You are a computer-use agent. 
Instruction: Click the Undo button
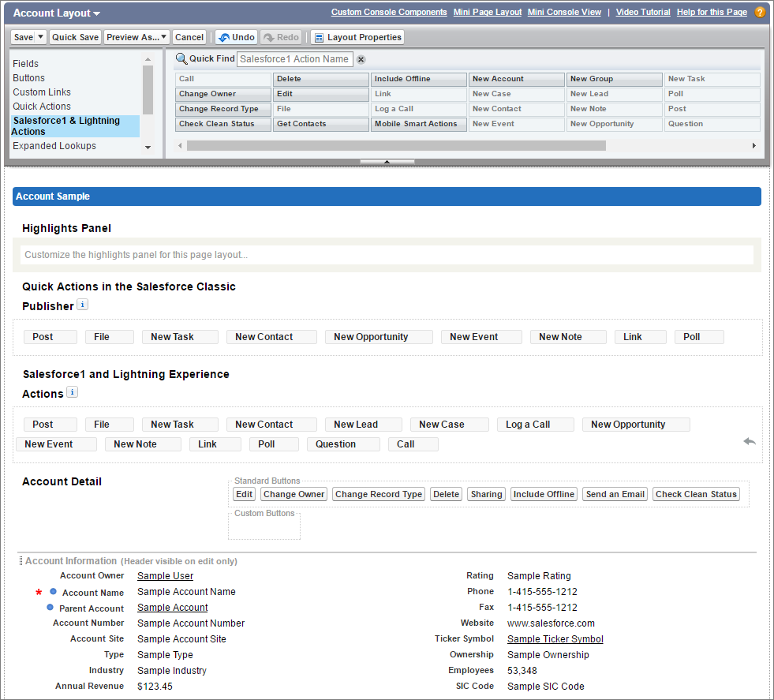(237, 37)
